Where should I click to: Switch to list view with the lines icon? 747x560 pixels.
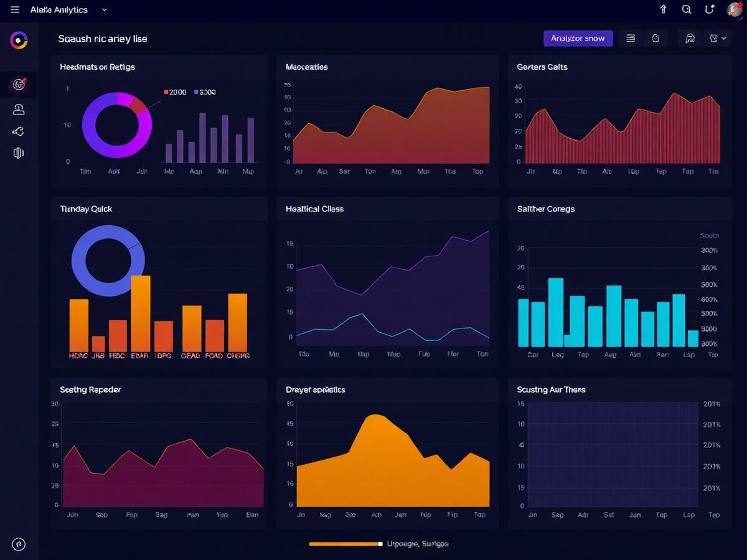631,39
